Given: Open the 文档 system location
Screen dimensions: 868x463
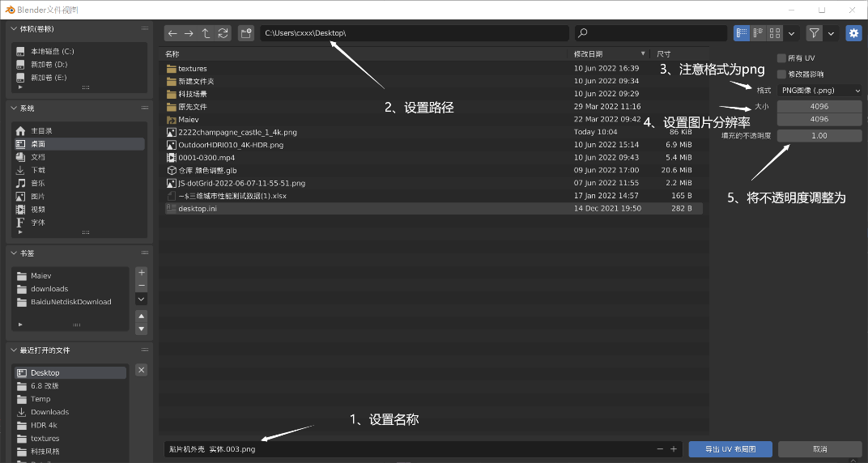Looking at the screenshot, I should click(x=79, y=157).
